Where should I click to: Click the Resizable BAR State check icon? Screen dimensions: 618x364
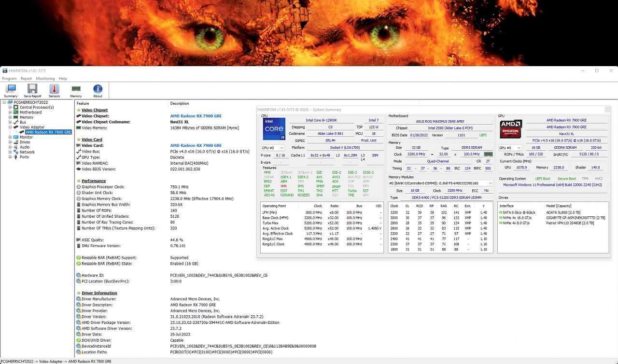[x=79, y=264]
